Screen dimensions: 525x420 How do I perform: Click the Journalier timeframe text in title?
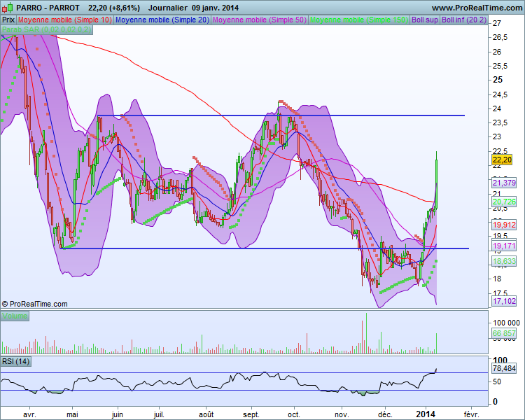[168, 8]
